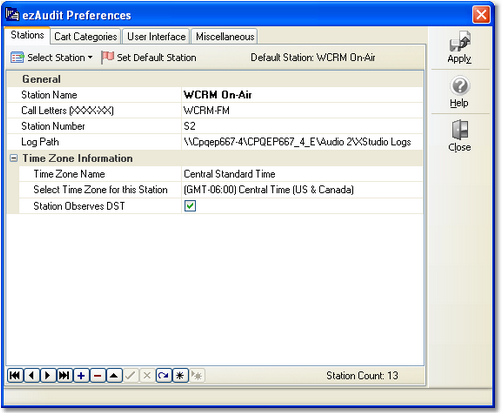The width and height of the screenshot is (502, 415).
Task: Click the Help text label
Action: tap(459, 103)
